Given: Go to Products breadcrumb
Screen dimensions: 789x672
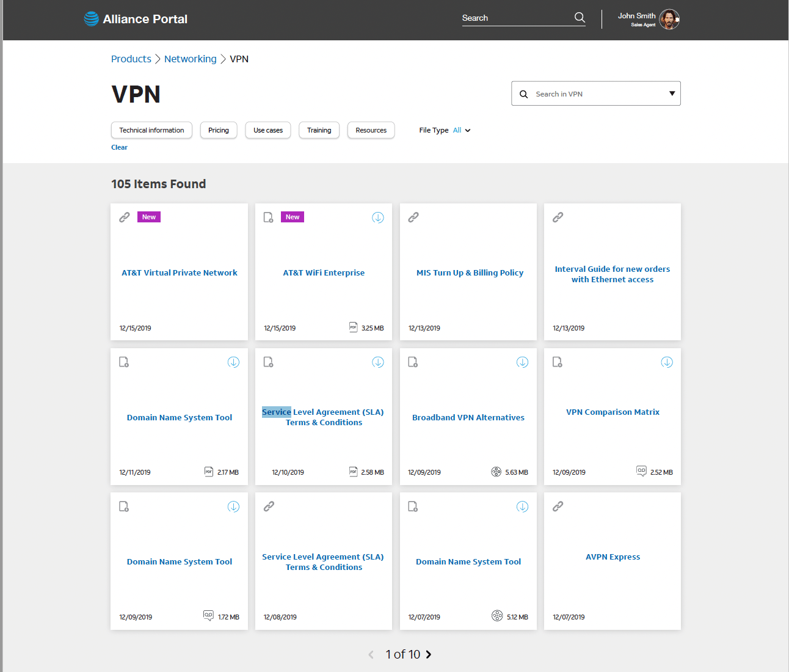Looking at the screenshot, I should pos(131,59).
